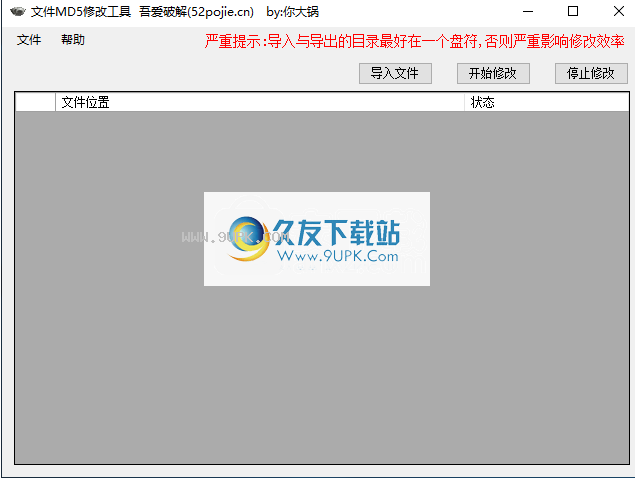635x479 pixels.
Task: Click the 开始修改 button
Action: pyautogui.click(x=493, y=73)
